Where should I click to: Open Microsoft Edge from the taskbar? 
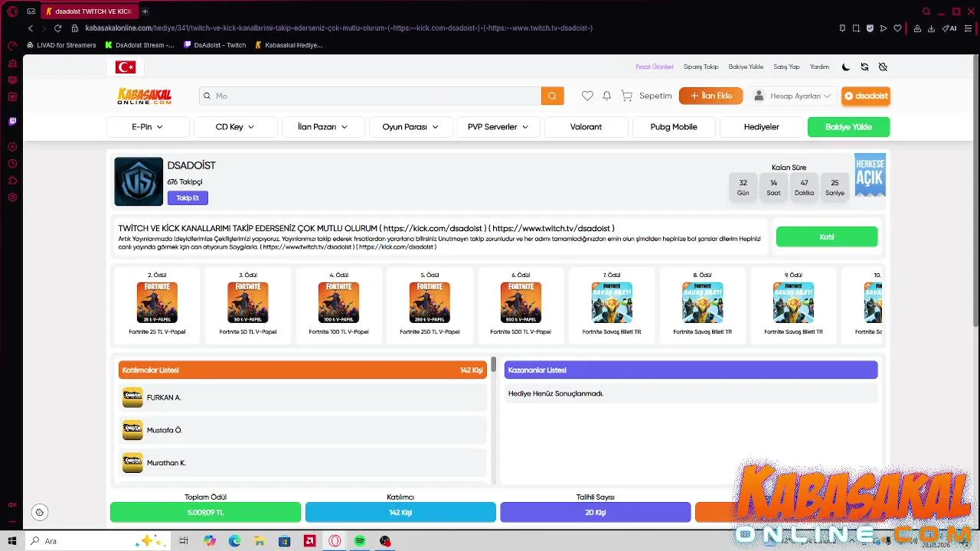pyautogui.click(x=234, y=541)
